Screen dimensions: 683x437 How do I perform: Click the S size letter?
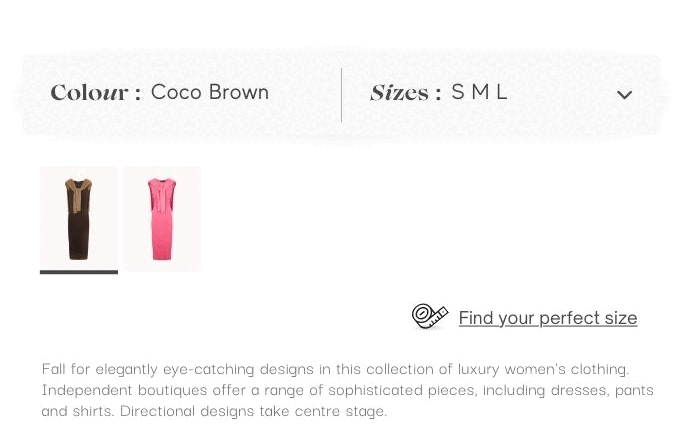pyautogui.click(x=458, y=92)
